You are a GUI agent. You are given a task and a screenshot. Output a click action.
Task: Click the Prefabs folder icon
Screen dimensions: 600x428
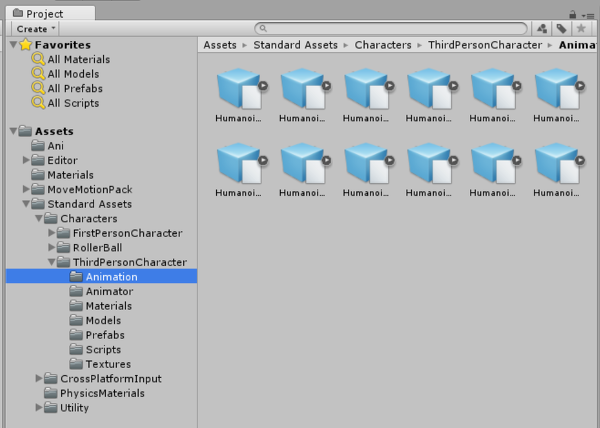(76, 335)
